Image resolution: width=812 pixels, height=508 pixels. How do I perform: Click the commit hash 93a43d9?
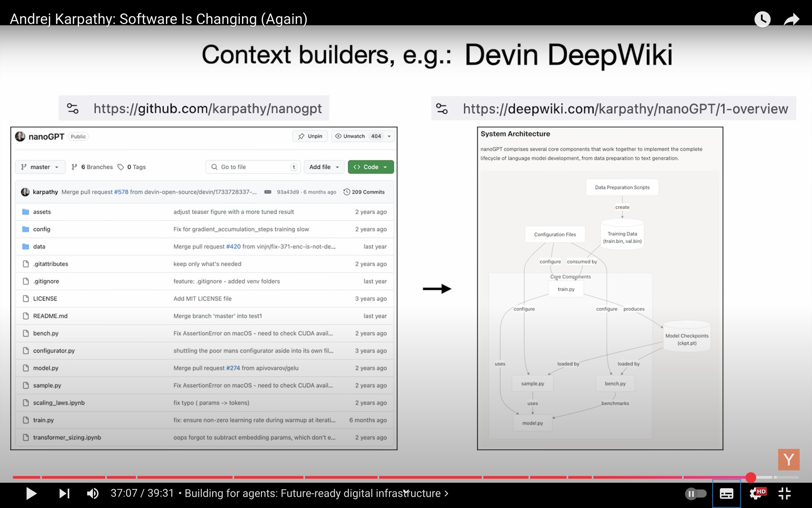pyautogui.click(x=288, y=192)
